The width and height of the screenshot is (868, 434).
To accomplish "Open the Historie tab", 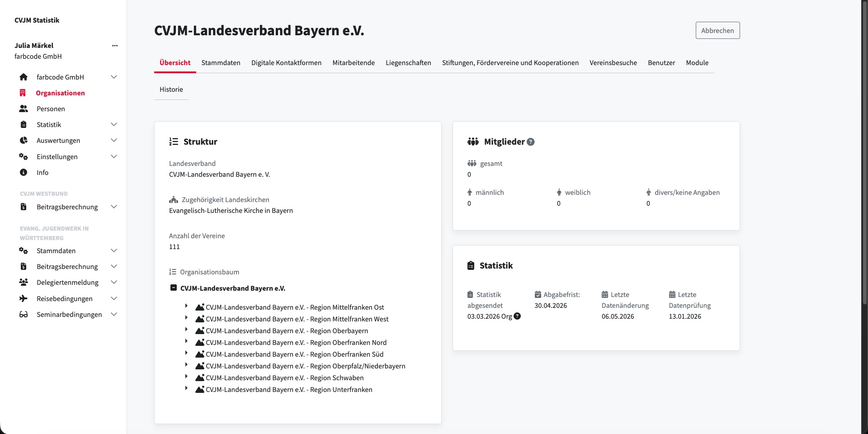I will 171,90.
